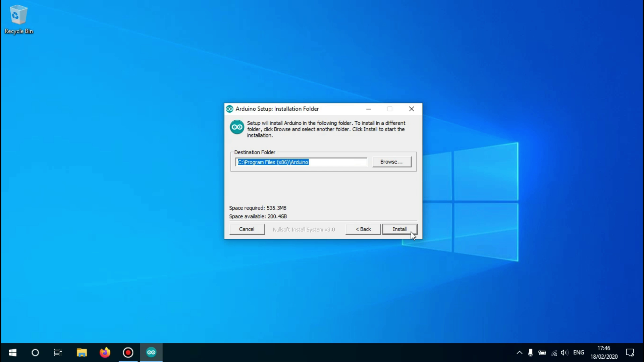Click the destination folder path field

(x=301, y=162)
